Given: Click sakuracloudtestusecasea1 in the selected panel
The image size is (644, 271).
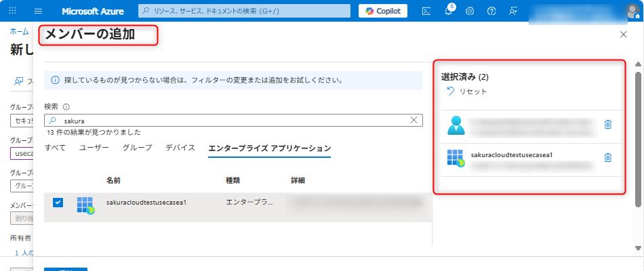Looking at the screenshot, I should point(512,155).
